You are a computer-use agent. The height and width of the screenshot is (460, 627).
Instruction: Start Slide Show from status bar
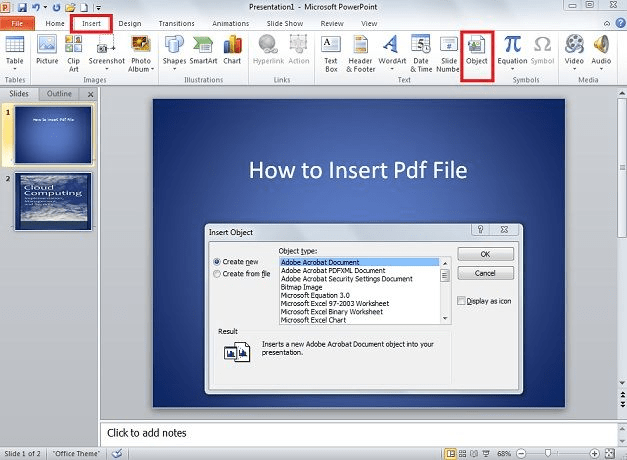click(486, 453)
